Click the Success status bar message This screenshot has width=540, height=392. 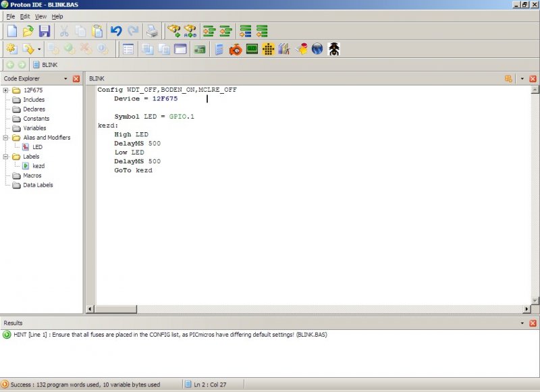(85, 385)
